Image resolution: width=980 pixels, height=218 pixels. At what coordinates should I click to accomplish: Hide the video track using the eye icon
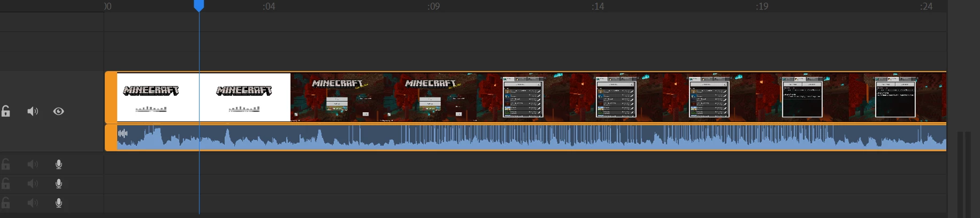tap(59, 111)
